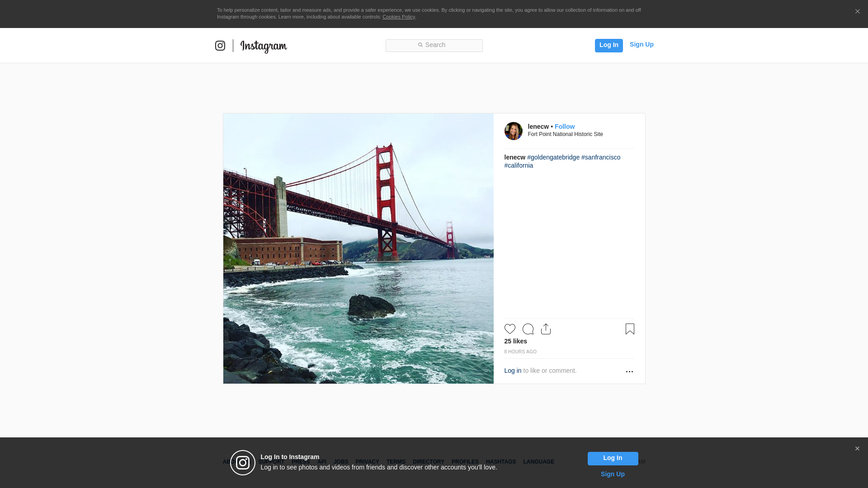Click the comment bubble icon

click(528, 329)
